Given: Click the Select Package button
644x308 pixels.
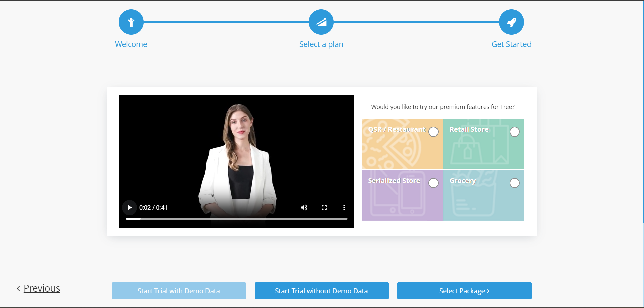Looking at the screenshot, I should [x=464, y=291].
